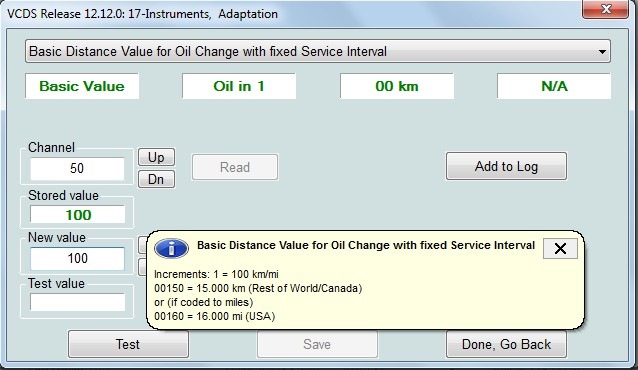638x370 pixels.
Task: Click the 'Oil in 1' display box
Action: [x=239, y=86]
